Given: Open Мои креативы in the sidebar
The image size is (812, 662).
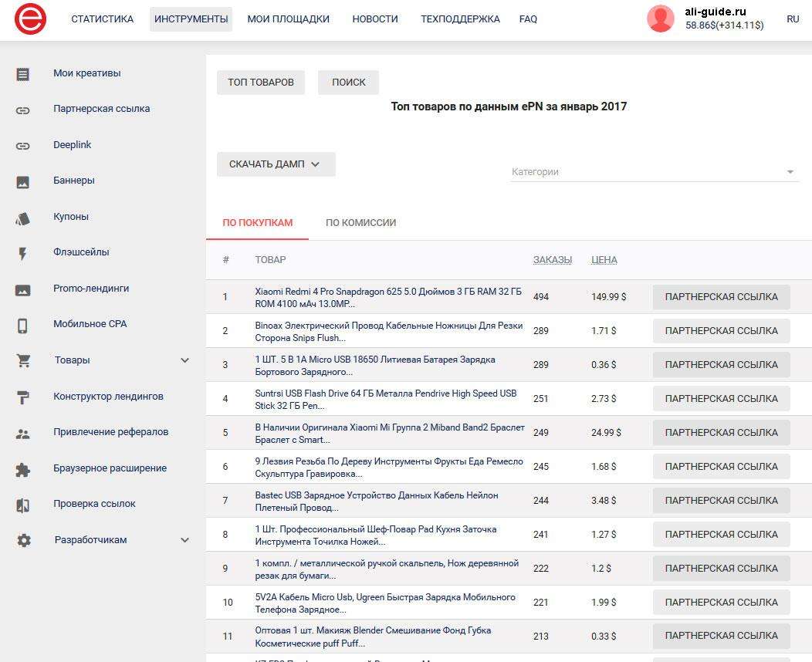Looking at the screenshot, I should (87, 73).
